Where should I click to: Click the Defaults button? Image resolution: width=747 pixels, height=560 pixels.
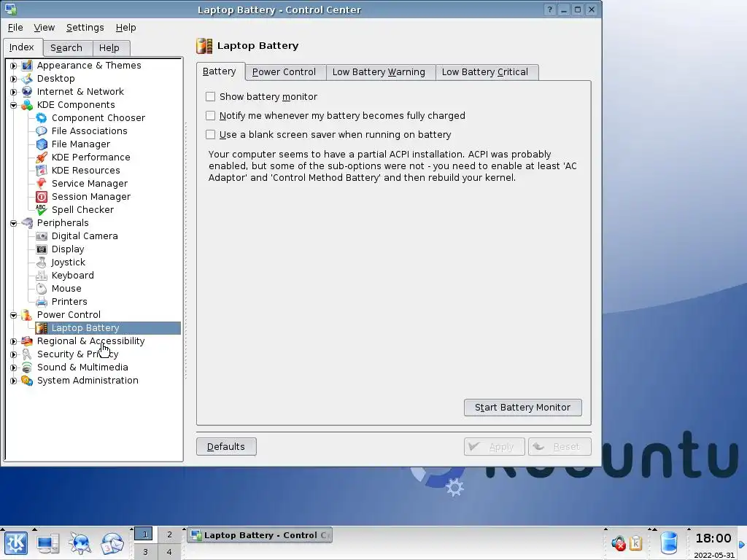click(226, 447)
